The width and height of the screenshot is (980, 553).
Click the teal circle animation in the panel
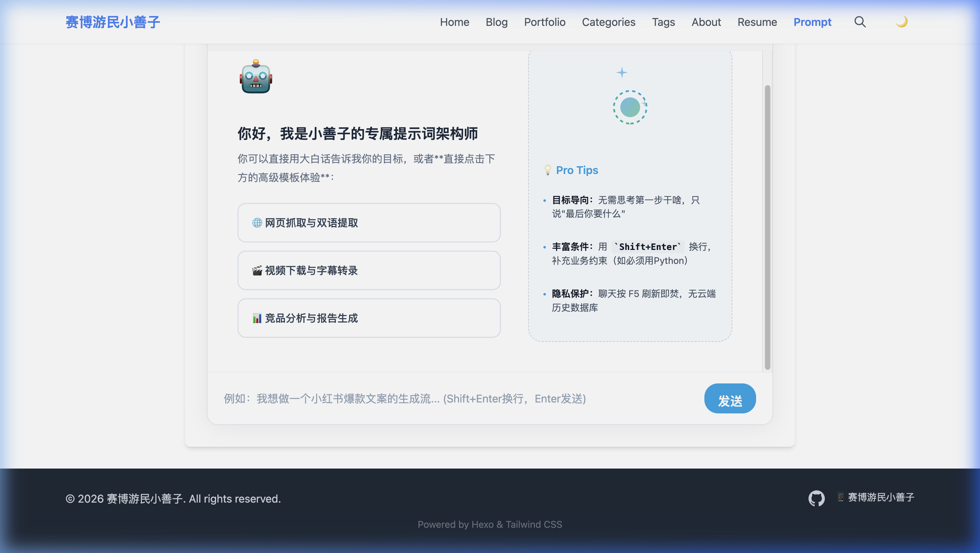click(629, 108)
